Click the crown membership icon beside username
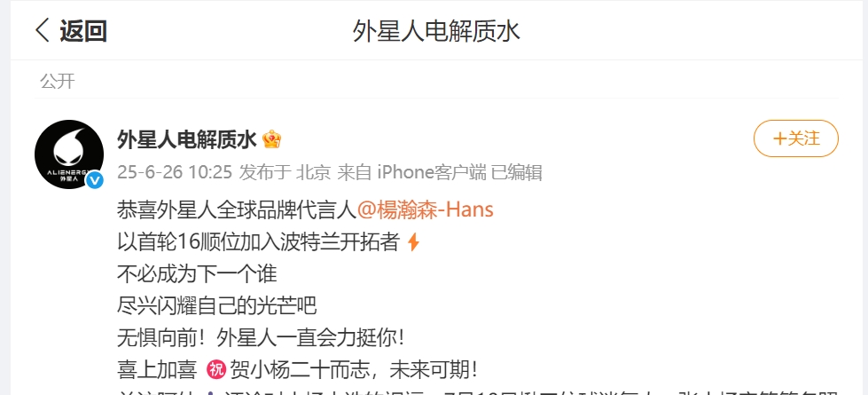This screenshot has width=868, height=395. (272, 139)
